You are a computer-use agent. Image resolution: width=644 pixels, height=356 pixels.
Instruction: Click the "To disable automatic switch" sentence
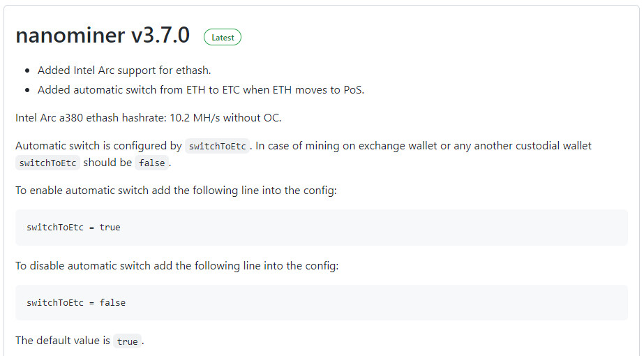tap(177, 265)
